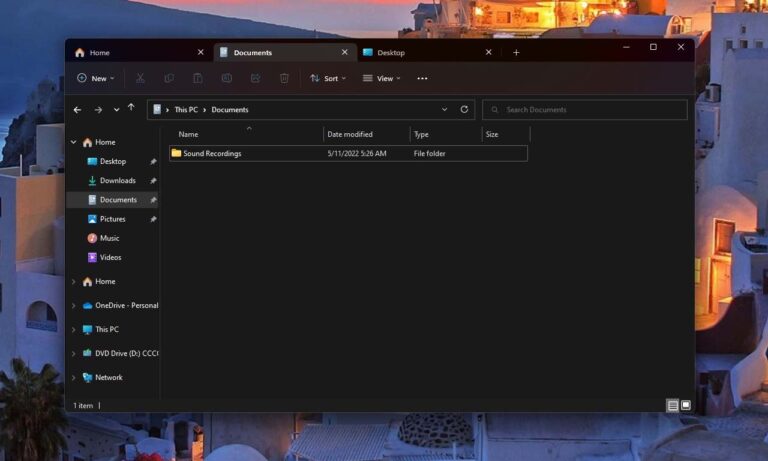
Task: Click Documents in the address breadcrumb
Action: [x=230, y=110]
